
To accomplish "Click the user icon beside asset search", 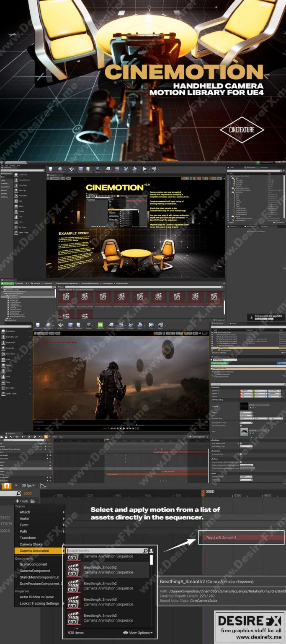I will pos(151,551).
